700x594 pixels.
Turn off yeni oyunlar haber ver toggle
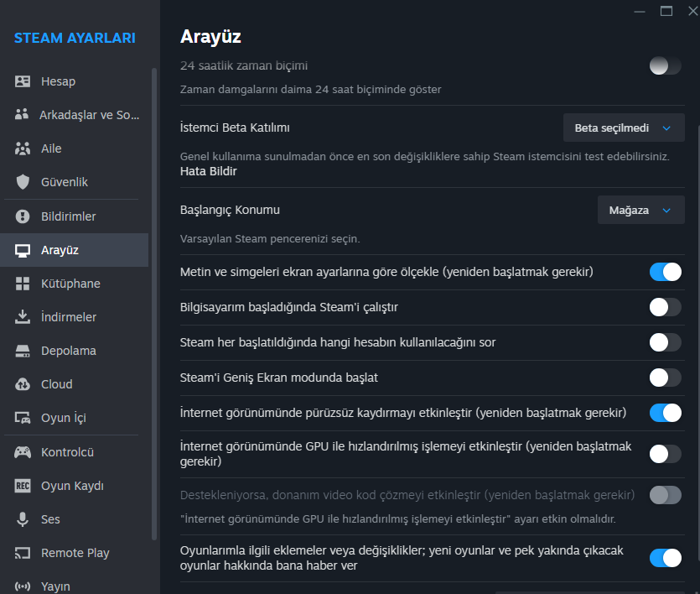click(x=665, y=558)
